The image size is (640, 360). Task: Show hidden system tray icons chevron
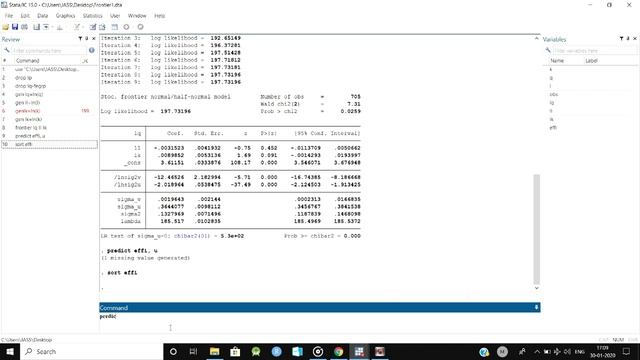537,351
